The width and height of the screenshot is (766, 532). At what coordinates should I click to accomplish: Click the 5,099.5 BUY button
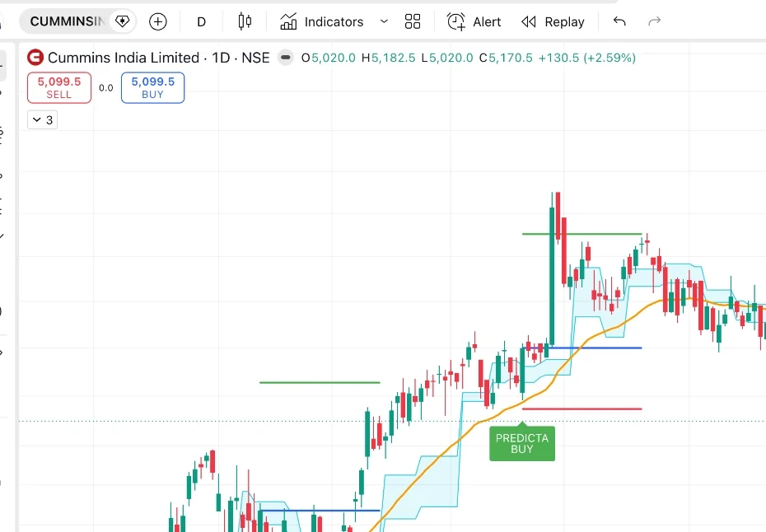[153, 88]
